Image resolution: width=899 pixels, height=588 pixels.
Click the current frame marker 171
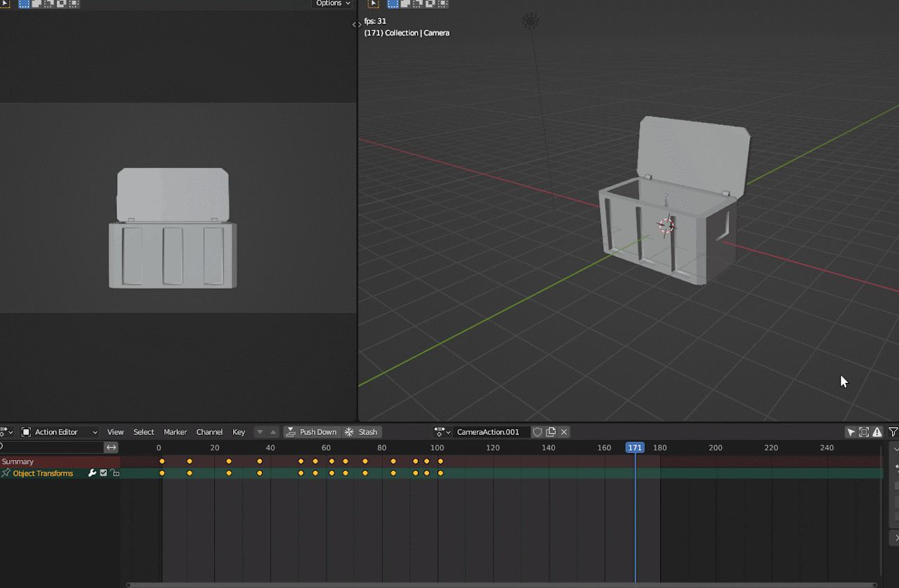pyautogui.click(x=635, y=447)
